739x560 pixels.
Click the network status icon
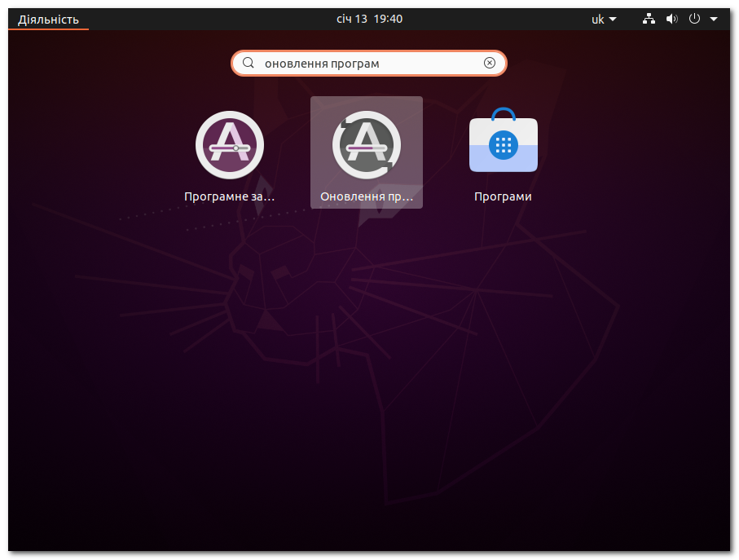coord(649,18)
